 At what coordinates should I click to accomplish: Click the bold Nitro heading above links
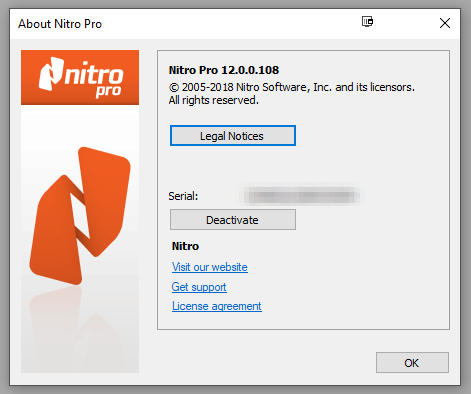[185, 246]
